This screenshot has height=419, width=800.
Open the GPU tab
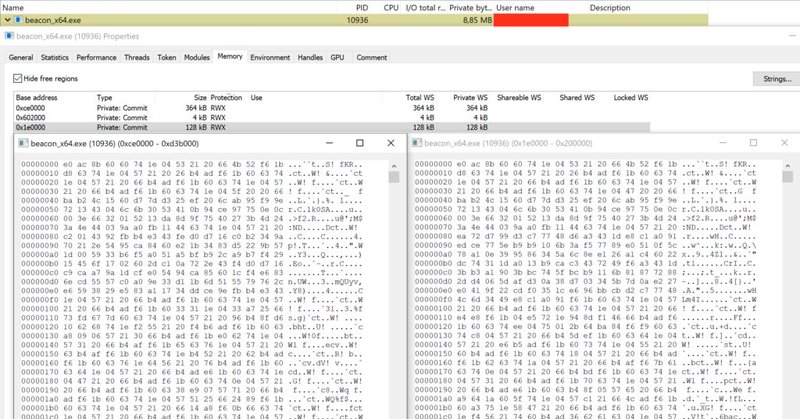[337, 58]
